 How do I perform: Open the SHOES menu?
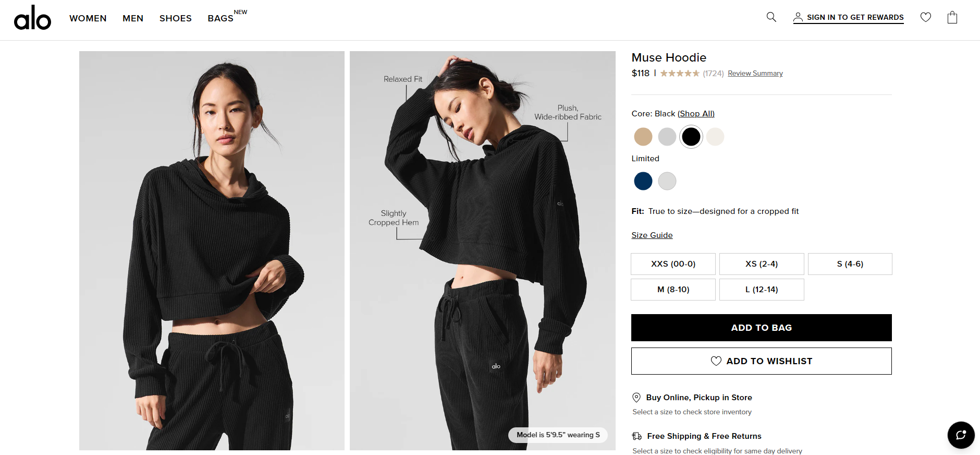tap(176, 18)
